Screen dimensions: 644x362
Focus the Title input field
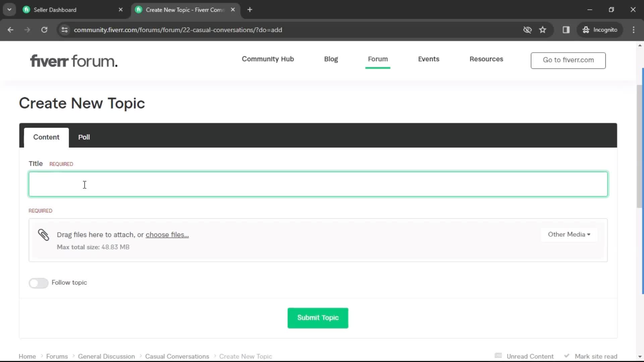(x=318, y=184)
